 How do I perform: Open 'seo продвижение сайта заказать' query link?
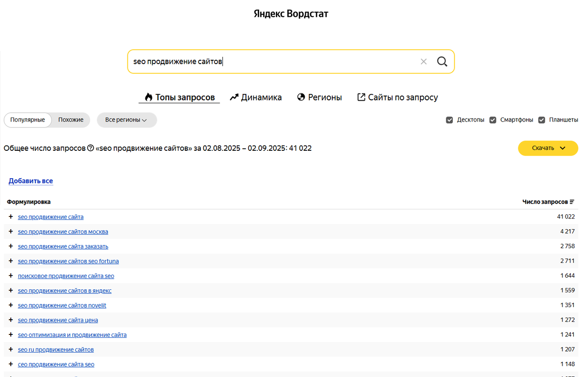(x=63, y=246)
